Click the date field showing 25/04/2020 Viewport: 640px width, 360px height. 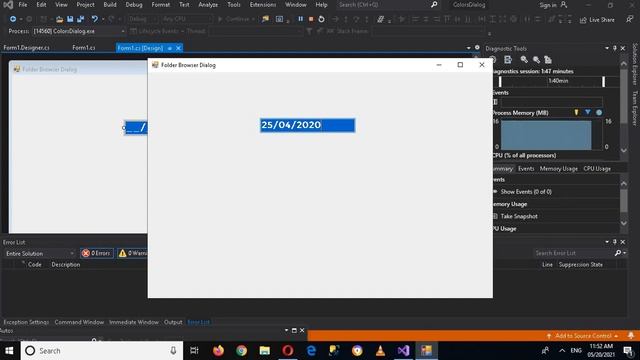(307, 125)
